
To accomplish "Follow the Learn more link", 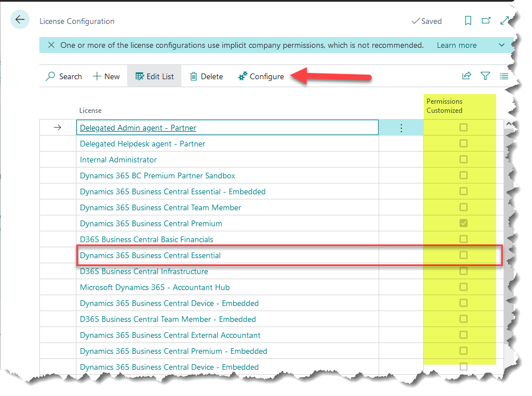I will 456,45.
